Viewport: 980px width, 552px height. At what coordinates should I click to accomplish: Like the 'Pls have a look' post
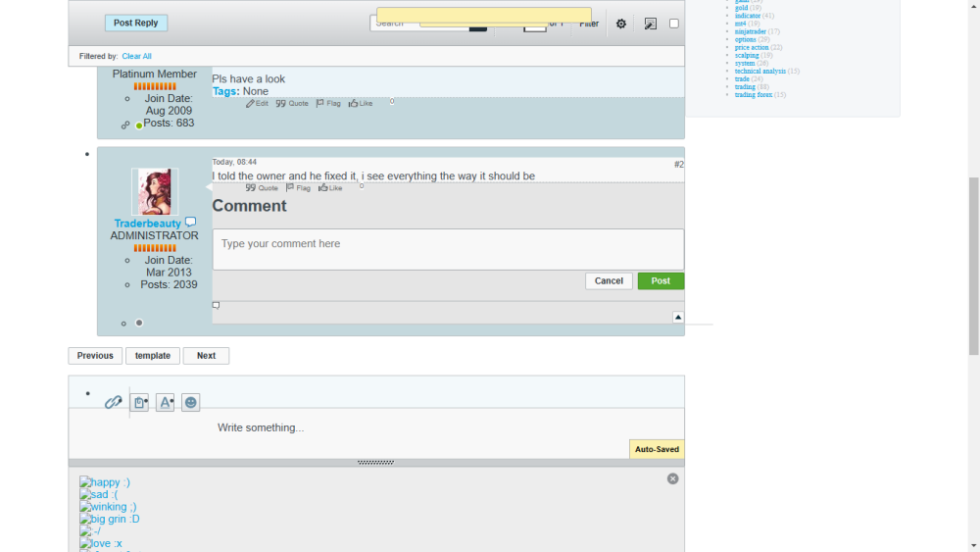[361, 103]
